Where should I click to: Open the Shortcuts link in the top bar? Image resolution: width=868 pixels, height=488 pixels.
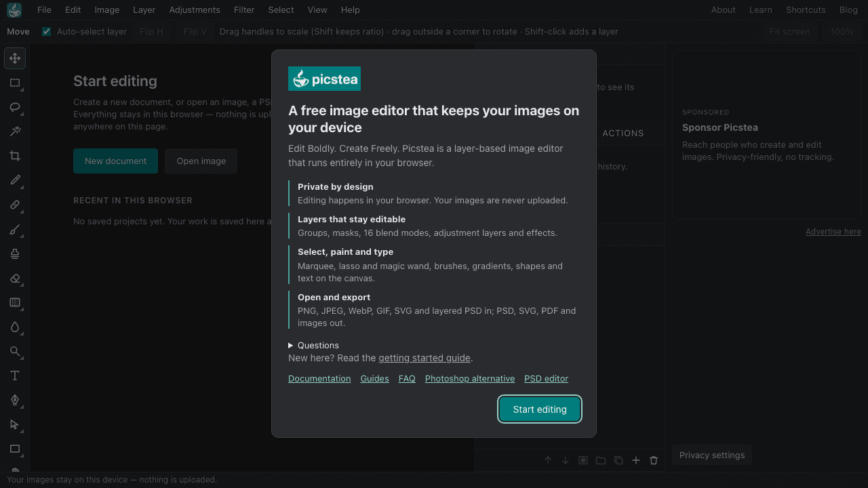tap(806, 10)
